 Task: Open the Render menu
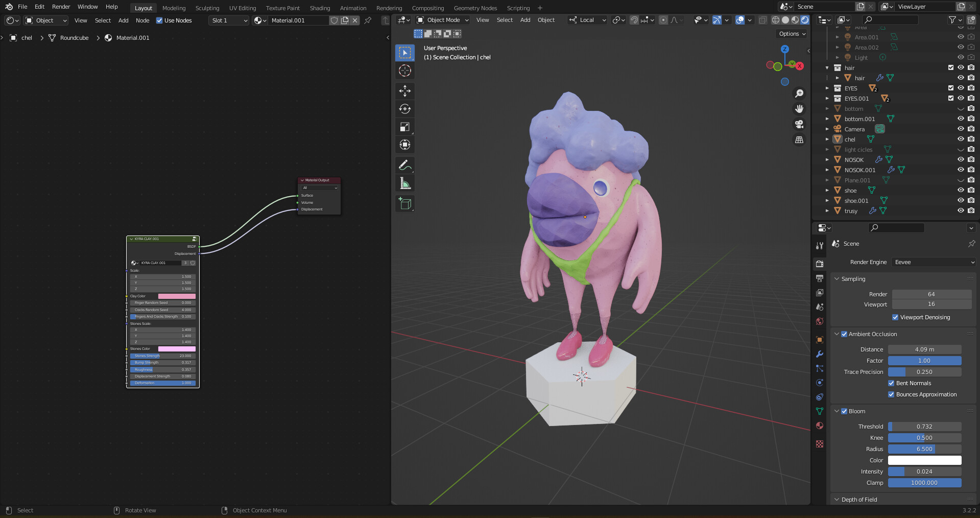(61, 7)
